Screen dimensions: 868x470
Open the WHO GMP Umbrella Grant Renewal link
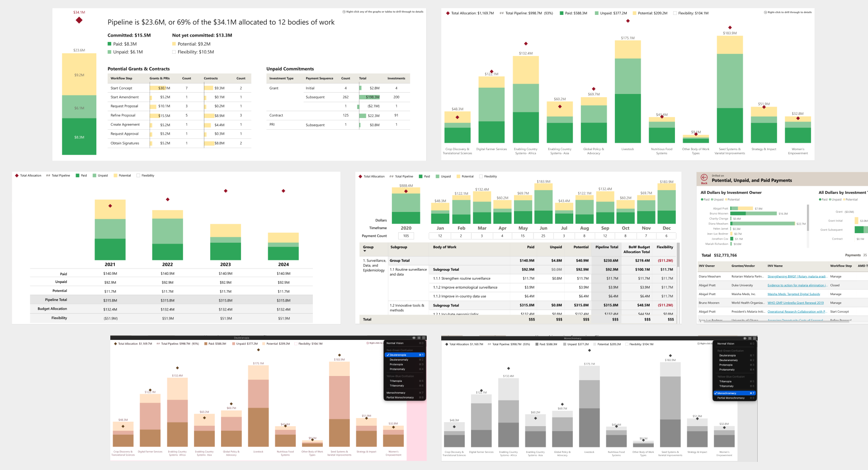pyautogui.click(x=795, y=303)
